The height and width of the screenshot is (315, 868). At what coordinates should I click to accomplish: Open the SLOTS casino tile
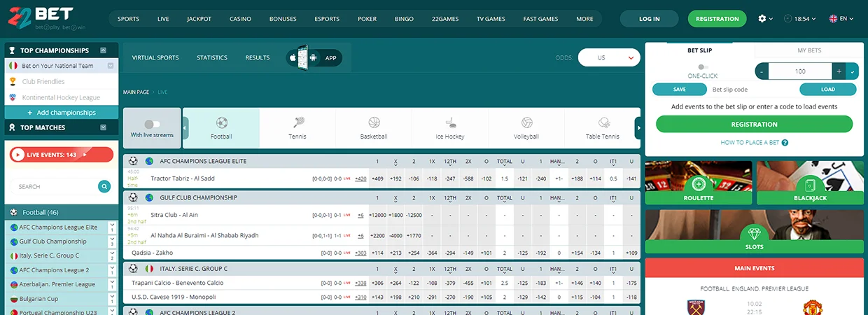pos(754,232)
